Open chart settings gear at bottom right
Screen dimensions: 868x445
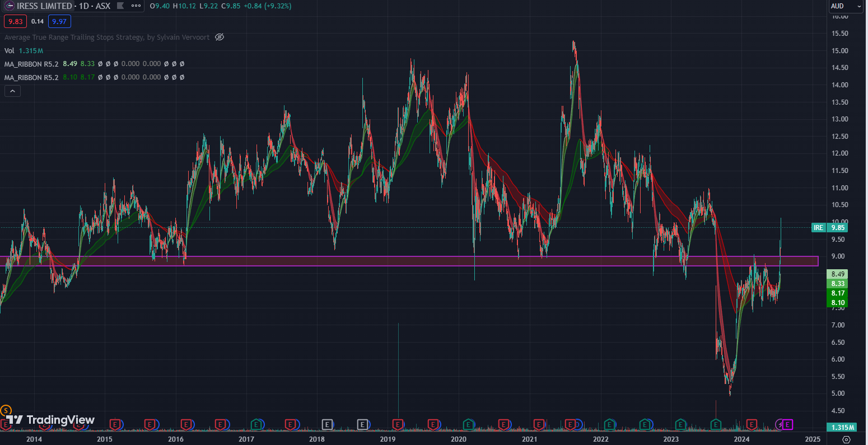pos(846,439)
